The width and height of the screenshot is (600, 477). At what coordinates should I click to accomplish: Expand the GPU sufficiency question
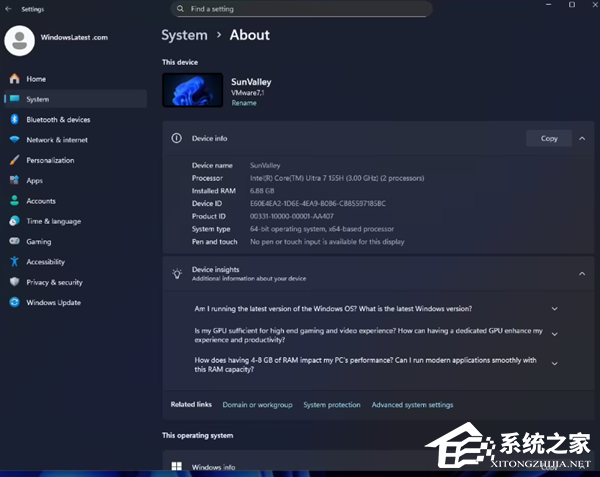coord(554,334)
